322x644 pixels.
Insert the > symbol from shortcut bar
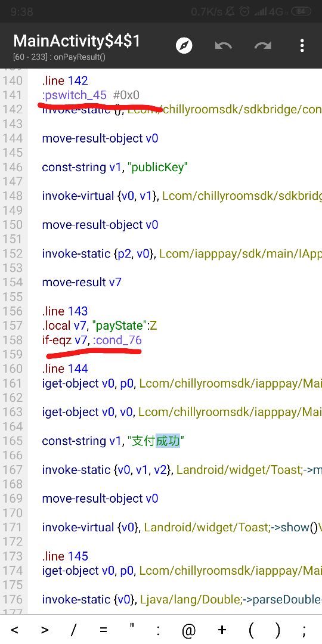(45, 630)
